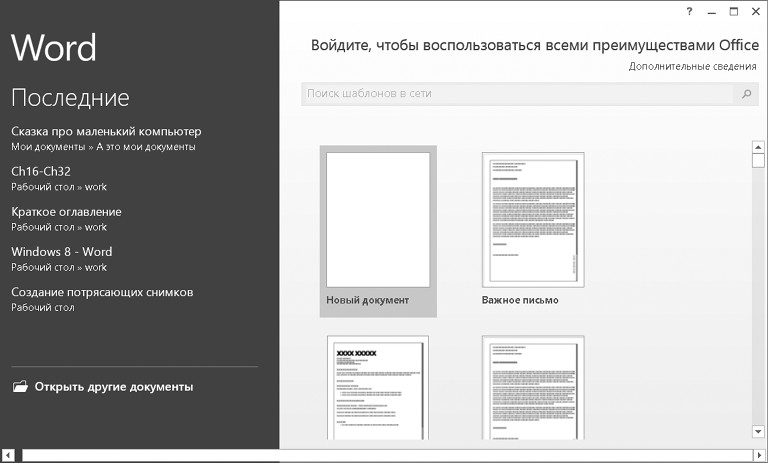Open Дополнительные сведения link
This screenshot has height=463, width=768.
pos(692,66)
